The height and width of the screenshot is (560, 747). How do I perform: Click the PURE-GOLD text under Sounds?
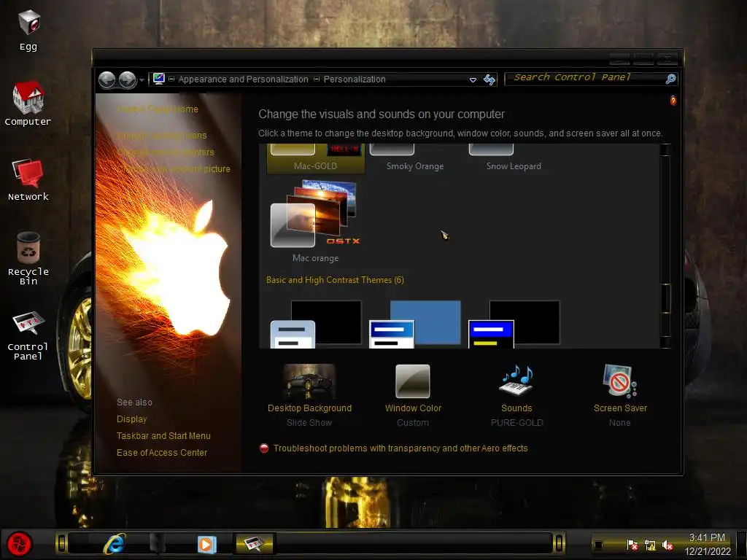coord(517,423)
